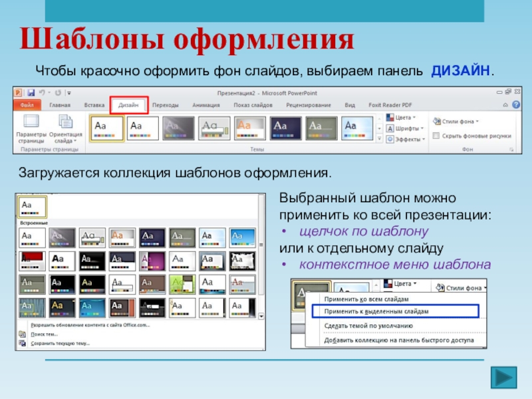Click the Шрифты fonts icon in ribbon

(x=390, y=128)
